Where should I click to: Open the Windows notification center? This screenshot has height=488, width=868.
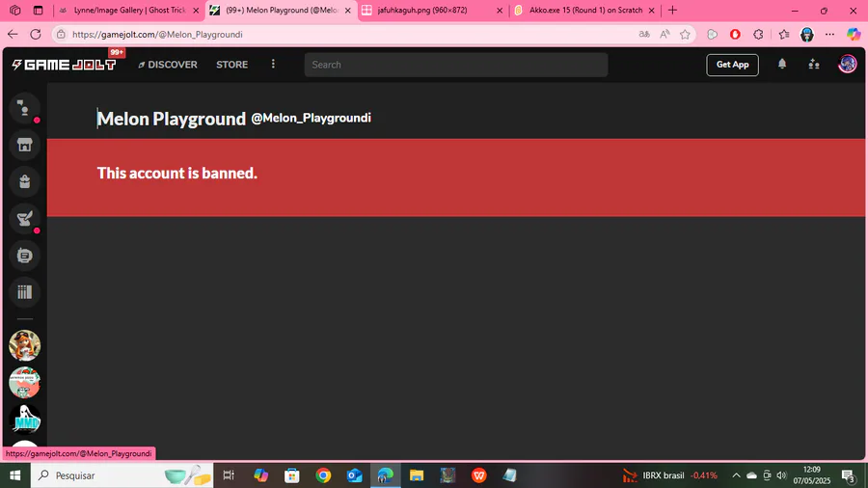849,475
